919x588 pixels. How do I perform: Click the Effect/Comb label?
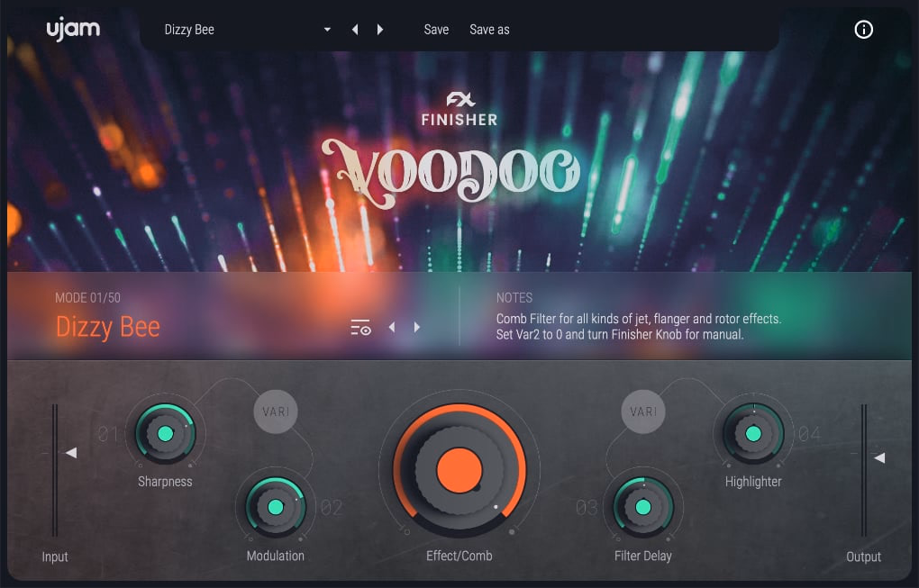[x=459, y=556]
